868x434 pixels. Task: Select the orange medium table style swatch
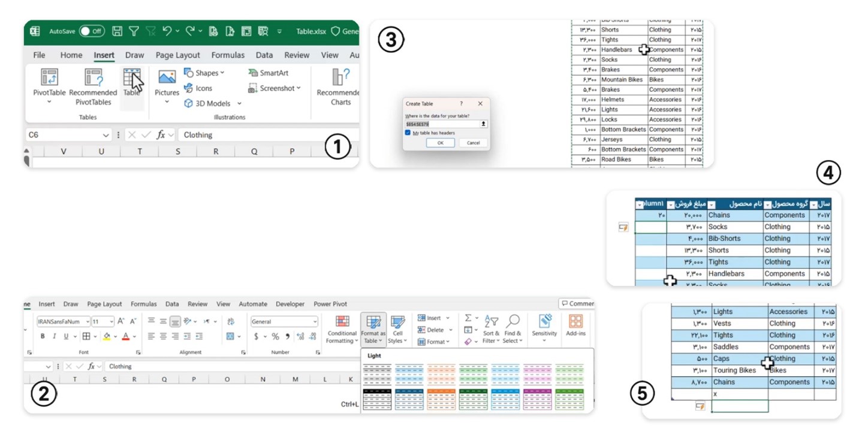coord(441,399)
